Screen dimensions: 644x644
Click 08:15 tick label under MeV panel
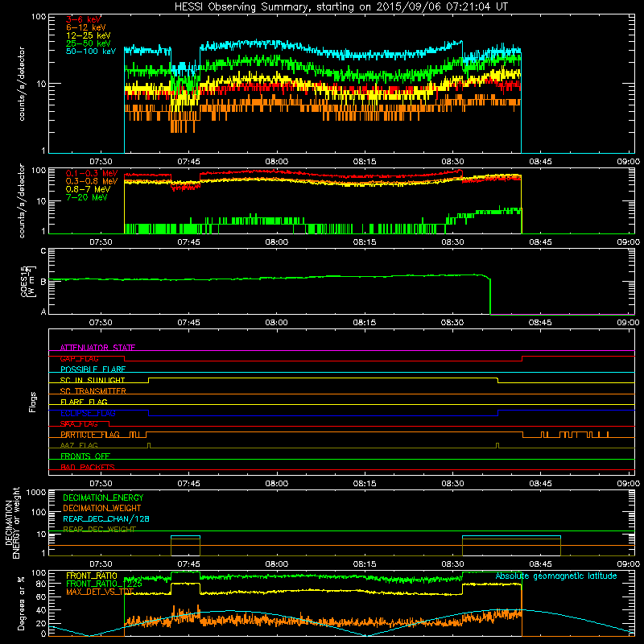click(x=365, y=242)
